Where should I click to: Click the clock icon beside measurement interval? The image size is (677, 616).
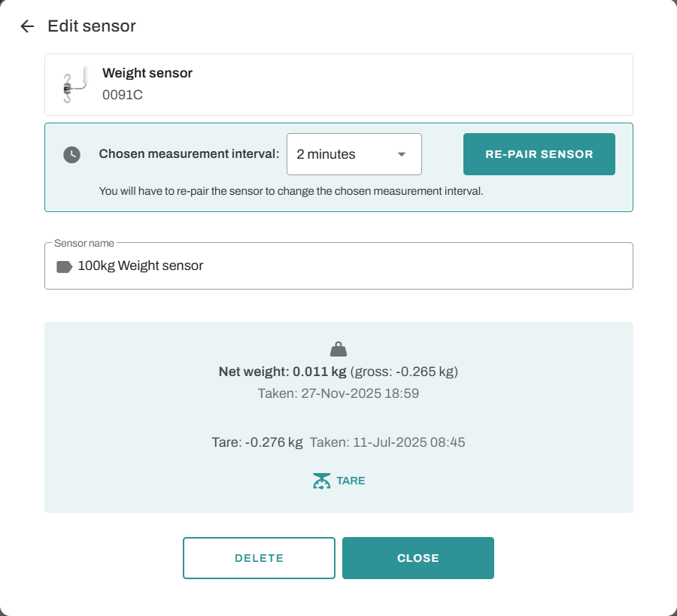71,154
